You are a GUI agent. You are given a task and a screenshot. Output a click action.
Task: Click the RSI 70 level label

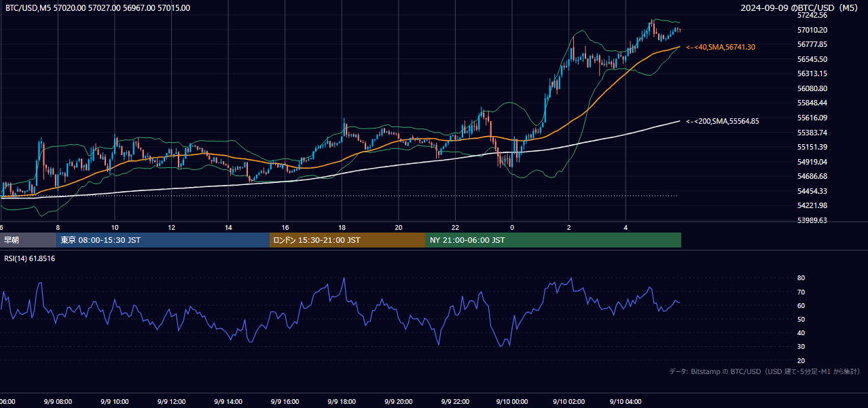pyautogui.click(x=801, y=292)
